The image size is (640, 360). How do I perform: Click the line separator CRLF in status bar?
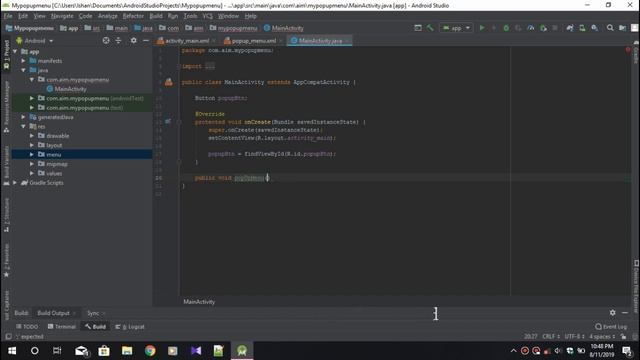[551, 337]
